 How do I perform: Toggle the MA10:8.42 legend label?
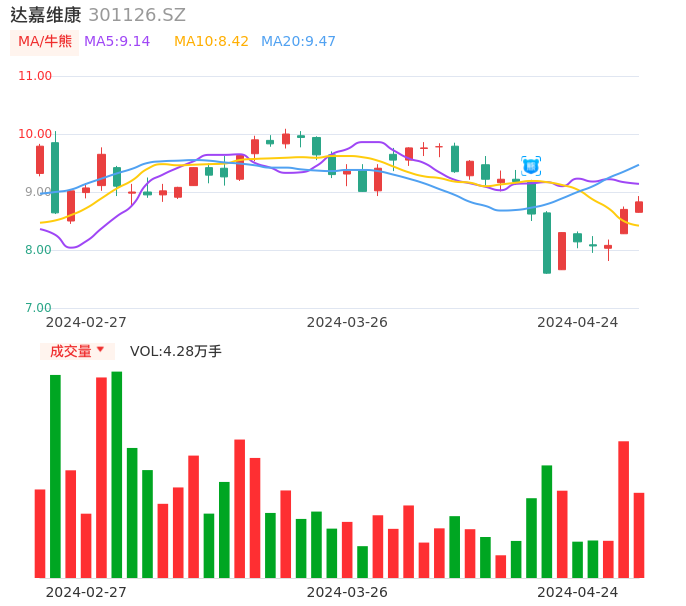click(x=211, y=42)
